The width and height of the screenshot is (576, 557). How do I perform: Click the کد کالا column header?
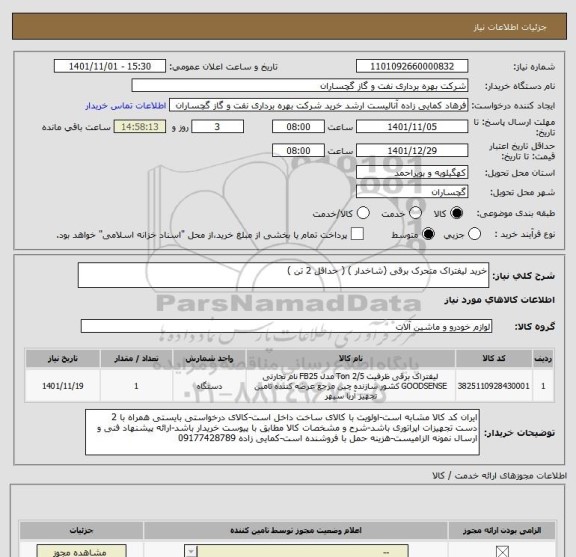coord(494,358)
